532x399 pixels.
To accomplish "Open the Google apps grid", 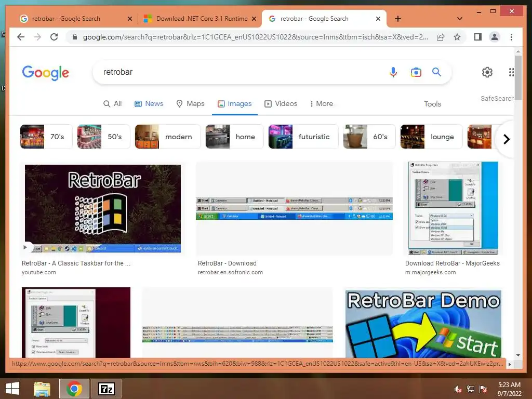I will [x=511, y=72].
